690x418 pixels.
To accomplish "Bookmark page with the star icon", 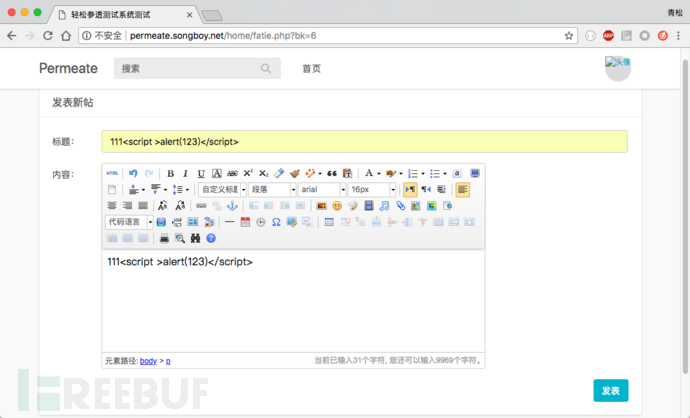I will (x=569, y=36).
